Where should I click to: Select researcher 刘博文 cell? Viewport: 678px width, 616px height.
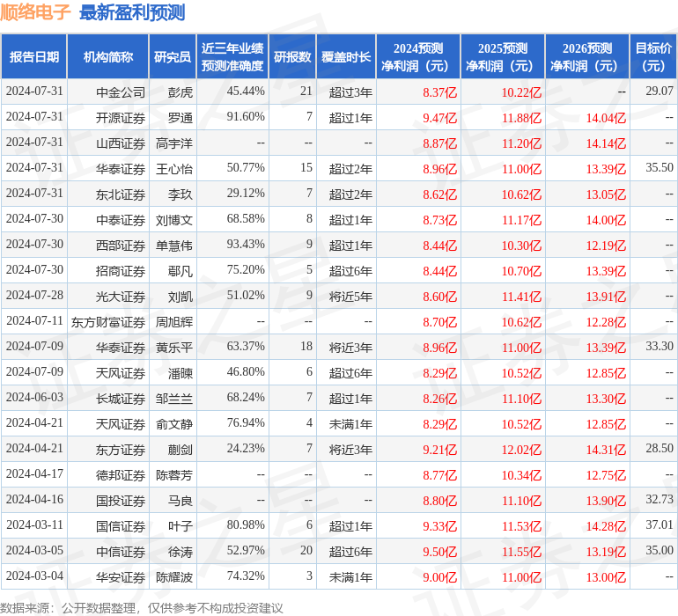pyautogui.click(x=174, y=220)
